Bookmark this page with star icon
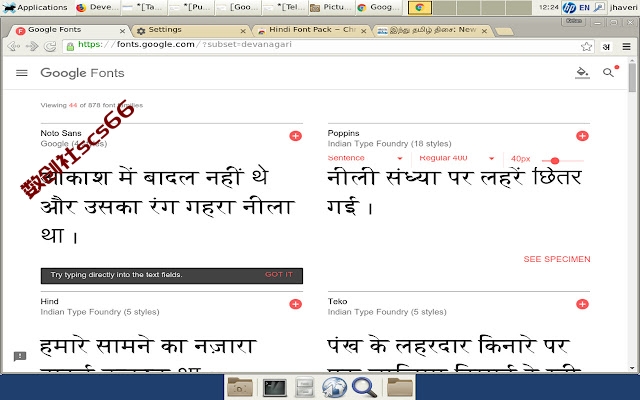This screenshot has width=640, height=400. (586, 47)
